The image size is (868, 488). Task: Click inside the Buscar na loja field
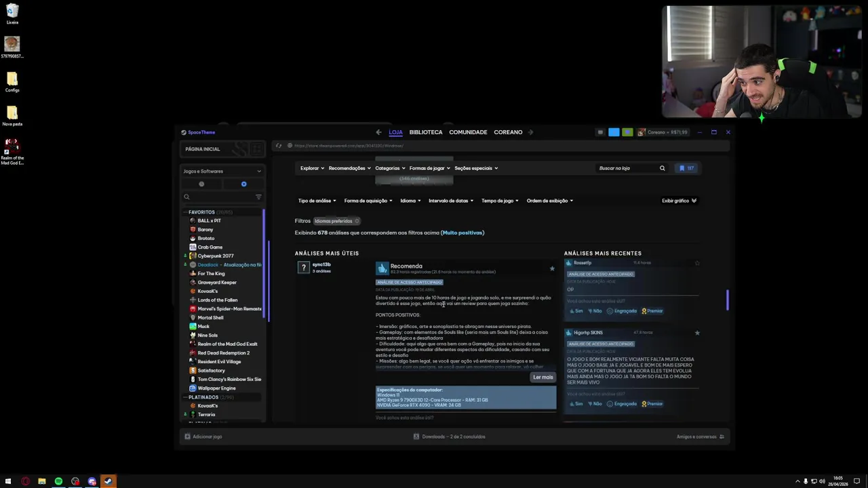627,168
